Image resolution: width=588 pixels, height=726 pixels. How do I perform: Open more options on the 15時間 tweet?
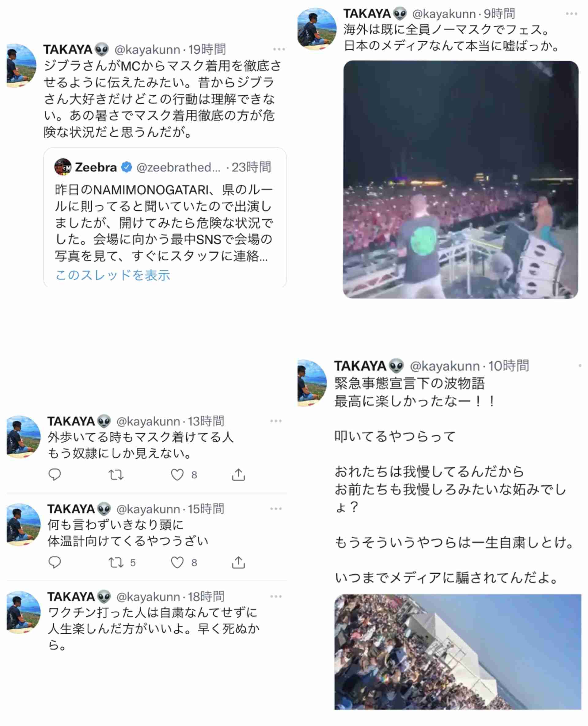coord(276,509)
